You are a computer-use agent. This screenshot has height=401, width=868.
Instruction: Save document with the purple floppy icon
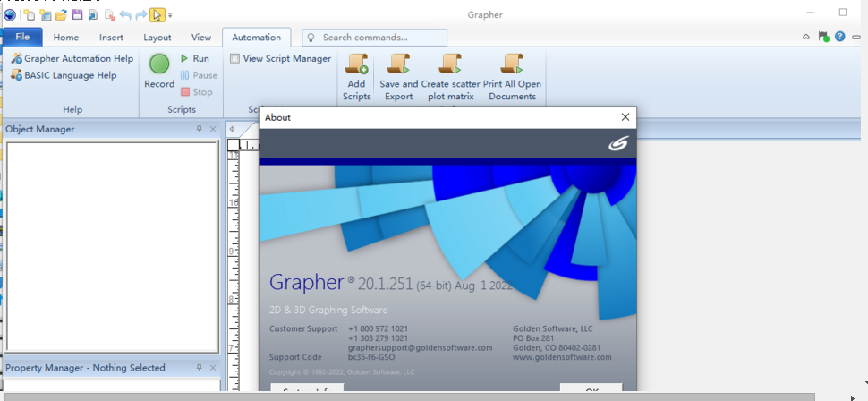click(77, 15)
